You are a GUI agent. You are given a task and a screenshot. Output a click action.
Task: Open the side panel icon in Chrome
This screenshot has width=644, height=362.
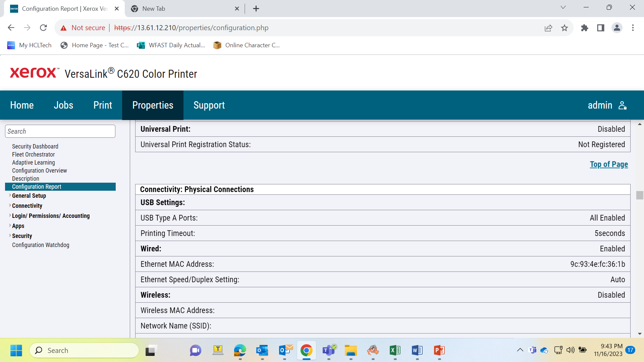(x=601, y=28)
